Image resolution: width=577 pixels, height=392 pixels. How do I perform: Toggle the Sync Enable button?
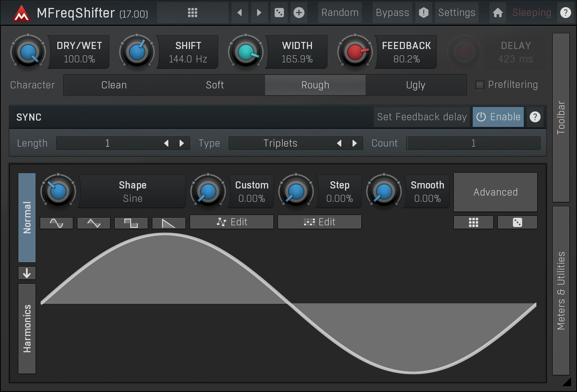click(498, 117)
